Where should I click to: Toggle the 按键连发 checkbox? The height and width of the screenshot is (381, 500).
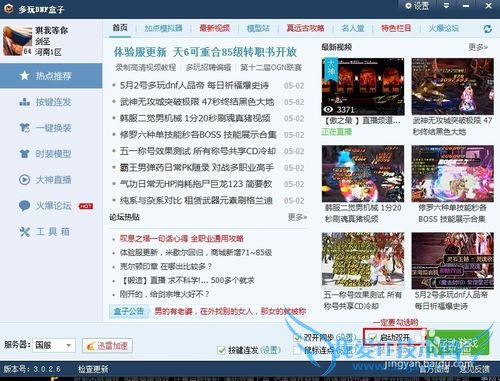tap(221, 350)
